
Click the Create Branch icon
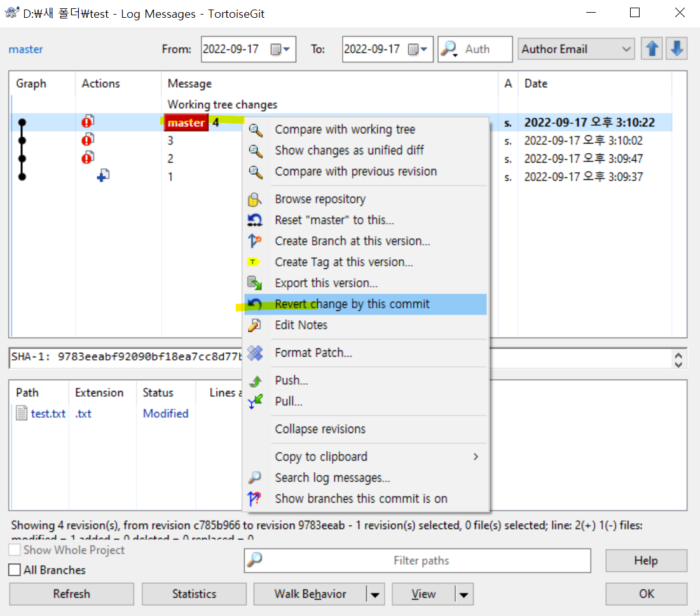coord(254,241)
